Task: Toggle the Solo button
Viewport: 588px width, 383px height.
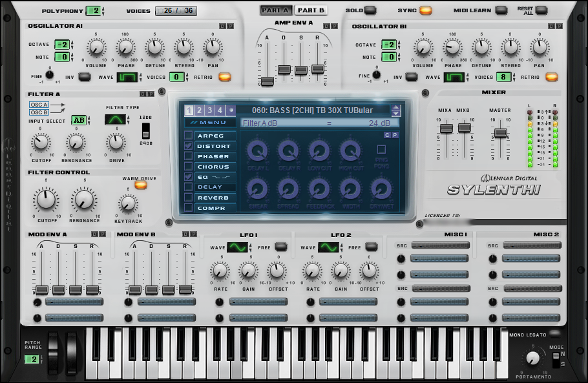Action: coord(370,10)
